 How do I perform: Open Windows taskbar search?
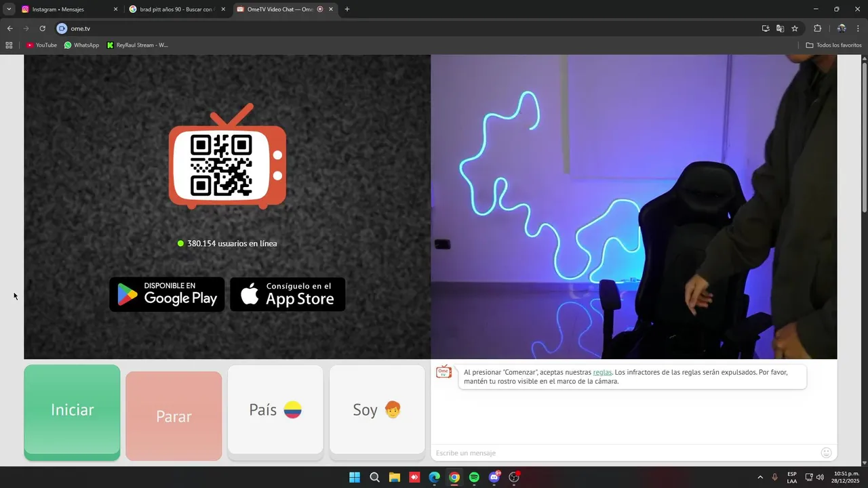(x=374, y=477)
